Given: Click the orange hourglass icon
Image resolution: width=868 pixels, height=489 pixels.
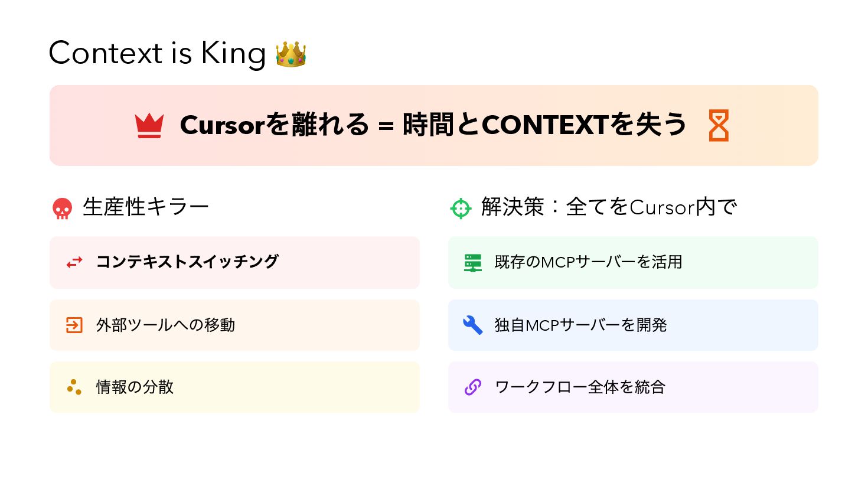Looking at the screenshot, I should point(719,125).
